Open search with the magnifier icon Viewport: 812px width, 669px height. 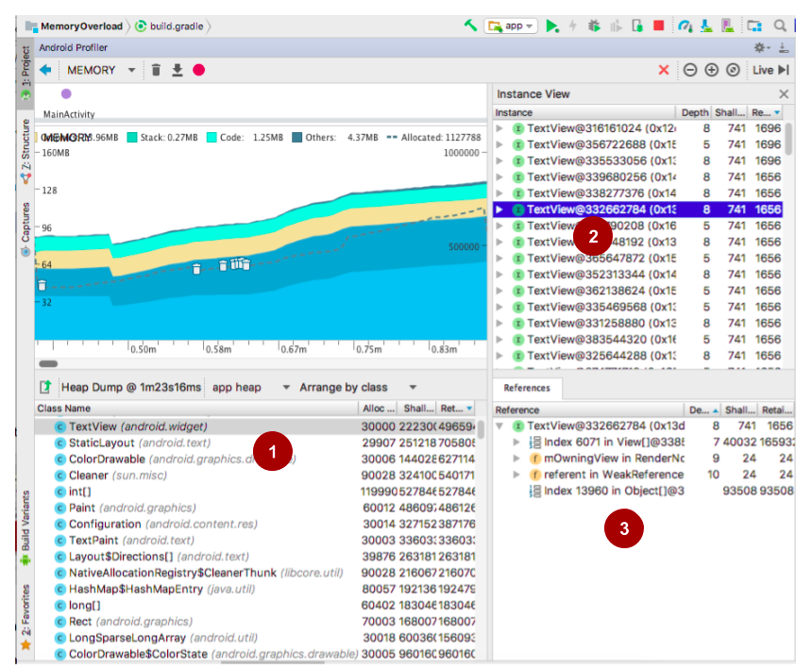(x=780, y=25)
